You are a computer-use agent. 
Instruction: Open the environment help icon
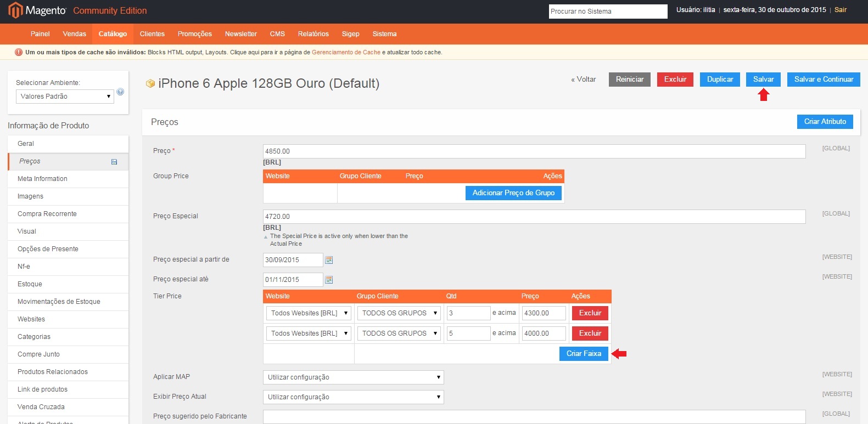pyautogui.click(x=120, y=92)
